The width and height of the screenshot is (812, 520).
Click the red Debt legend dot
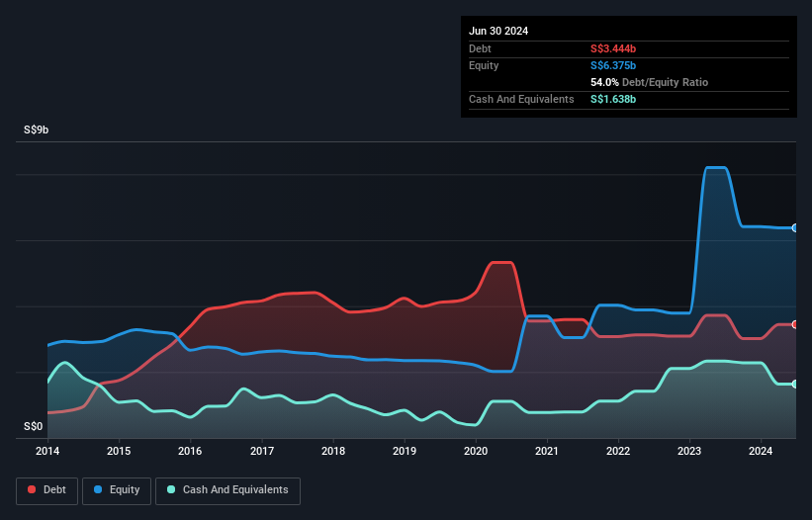(32, 489)
